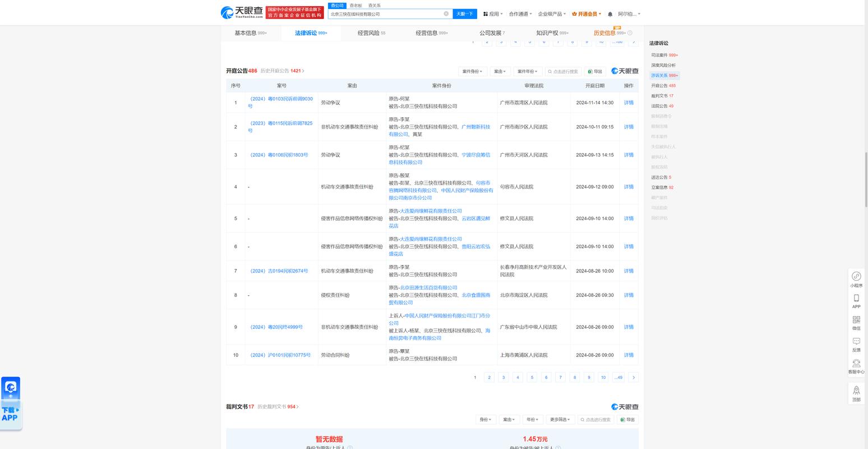Screen dimensions: 868x449
Task: Switch to 知识产权 tab
Action: point(552,33)
